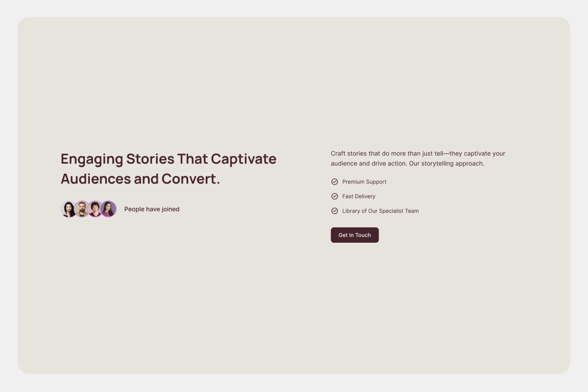This screenshot has height=392, width=588.
Task: Click the word "Engaging" in the headline
Action: [x=92, y=159]
